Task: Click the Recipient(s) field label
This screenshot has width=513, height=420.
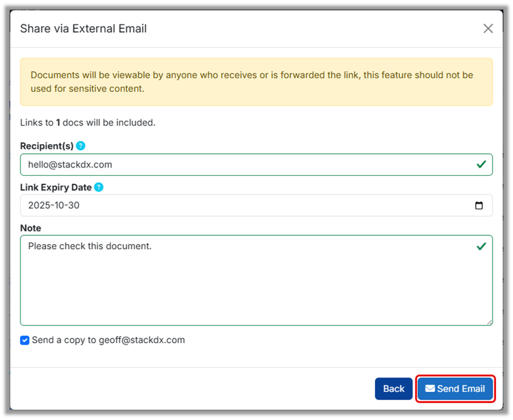Action: pyautogui.click(x=47, y=146)
